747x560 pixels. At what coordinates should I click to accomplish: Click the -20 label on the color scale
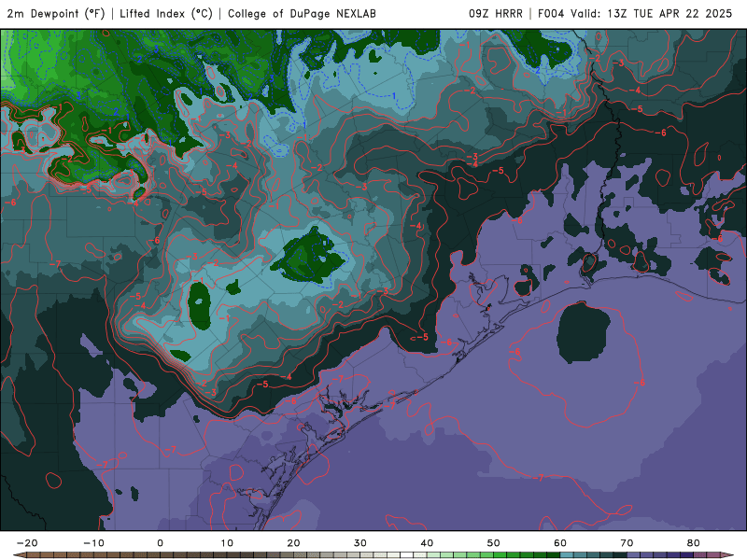pyautogui.click(x=27, y=543)
